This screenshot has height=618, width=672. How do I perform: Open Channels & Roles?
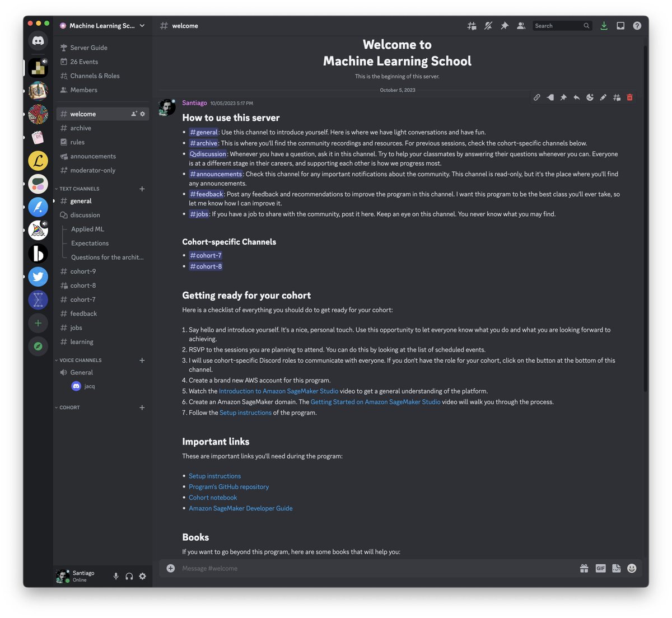(102, 76)
